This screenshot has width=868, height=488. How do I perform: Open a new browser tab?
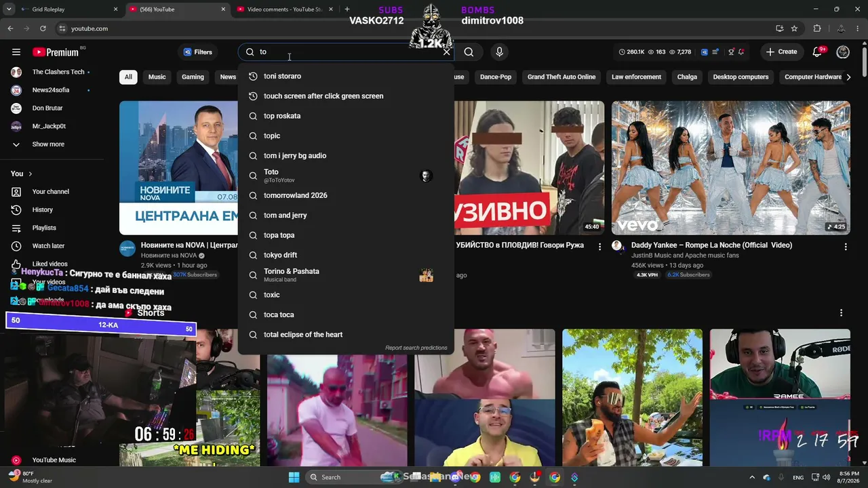pos(347,9)
